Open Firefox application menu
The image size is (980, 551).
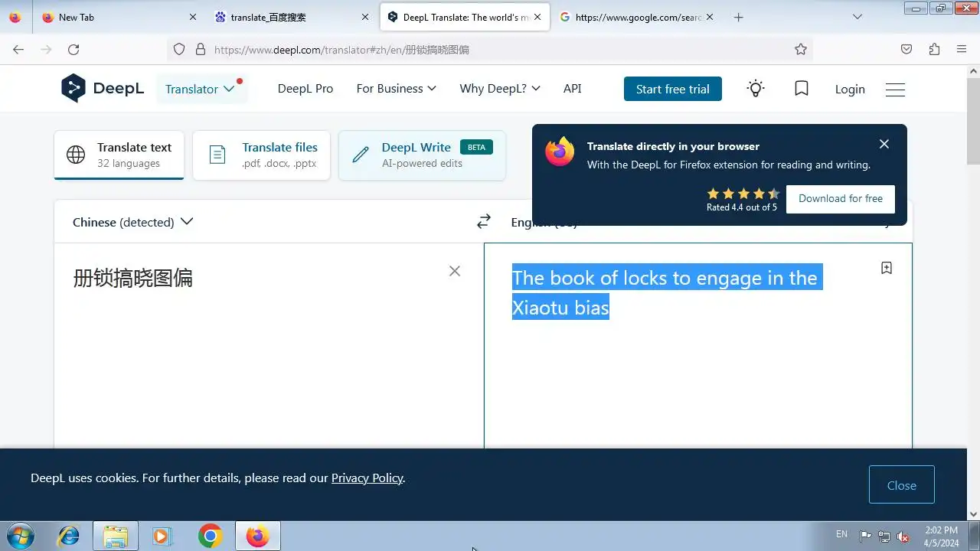[x=962, y=49]
